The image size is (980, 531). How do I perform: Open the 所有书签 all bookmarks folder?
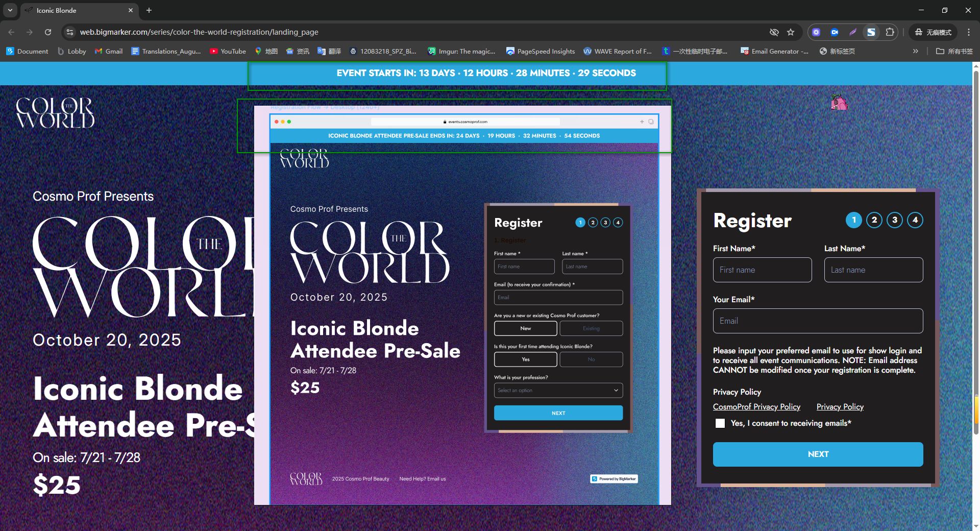pos(954,51)
